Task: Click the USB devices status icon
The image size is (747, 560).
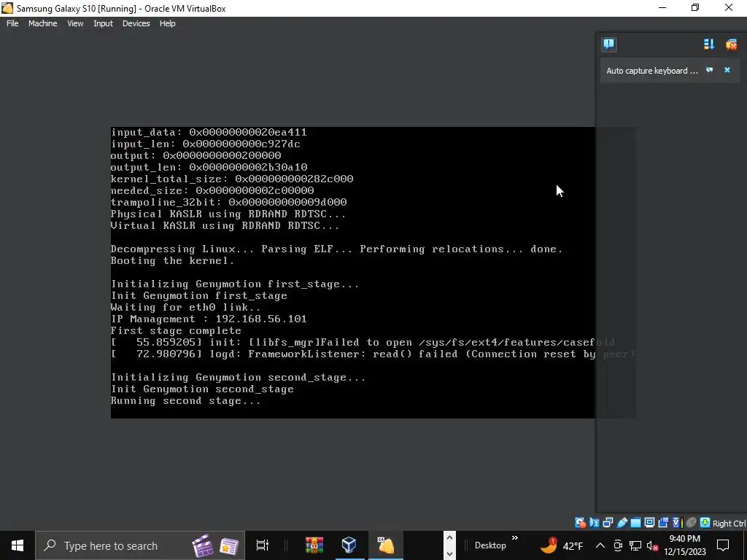Action: (622, 523)
